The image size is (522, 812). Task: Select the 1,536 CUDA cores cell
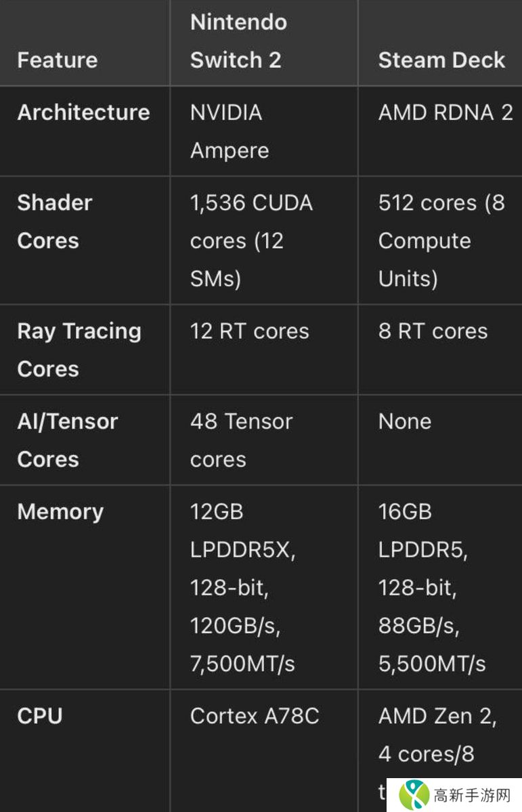251,240
